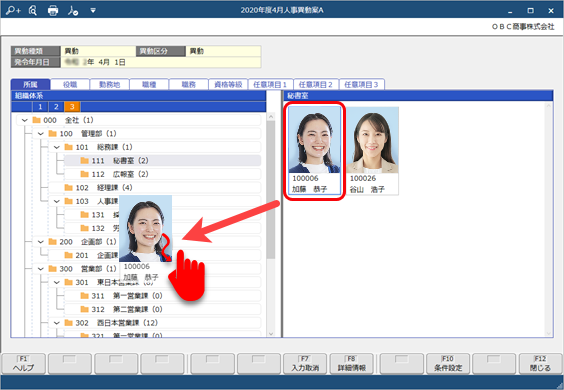Collapse the 200 企画部 node

coord(41,242)
